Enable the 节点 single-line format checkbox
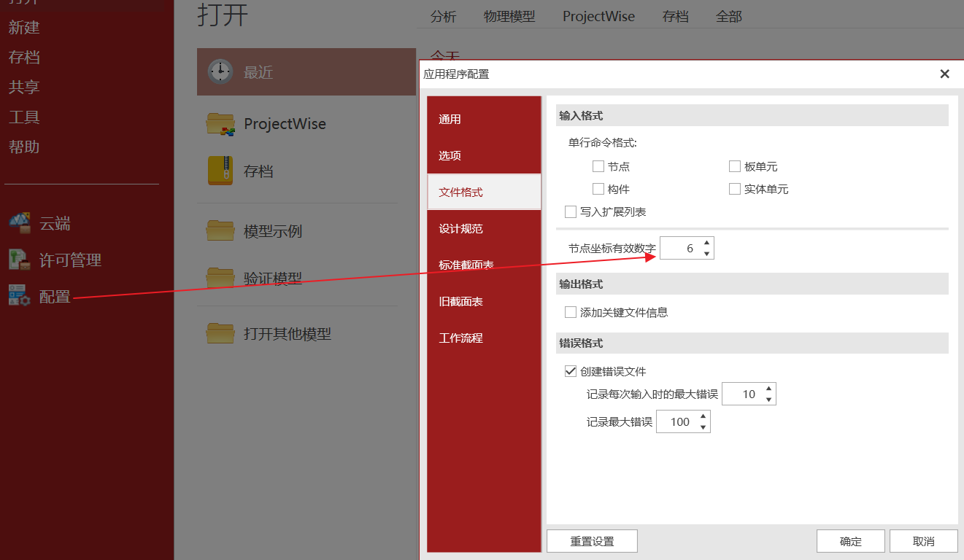The width and height of the screenshot is (964, 560). coord(598,167)
